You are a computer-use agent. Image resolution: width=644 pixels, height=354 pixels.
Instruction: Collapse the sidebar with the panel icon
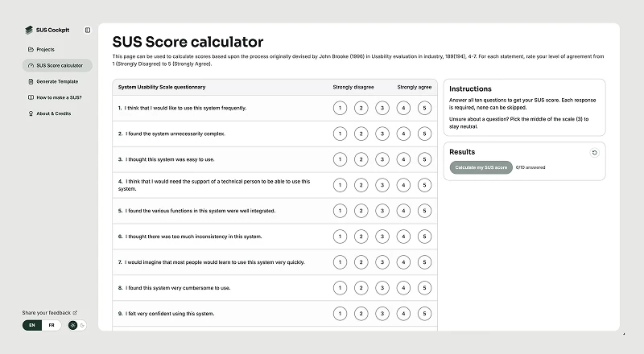88,30
